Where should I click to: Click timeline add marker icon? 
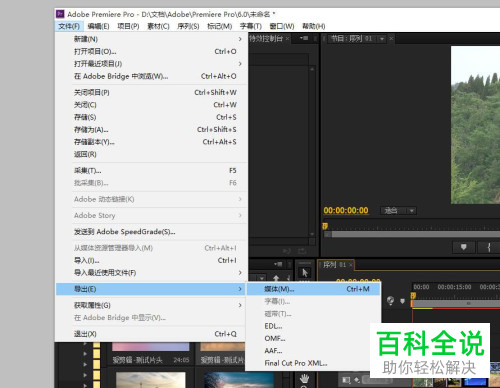[x=402, y=301]
